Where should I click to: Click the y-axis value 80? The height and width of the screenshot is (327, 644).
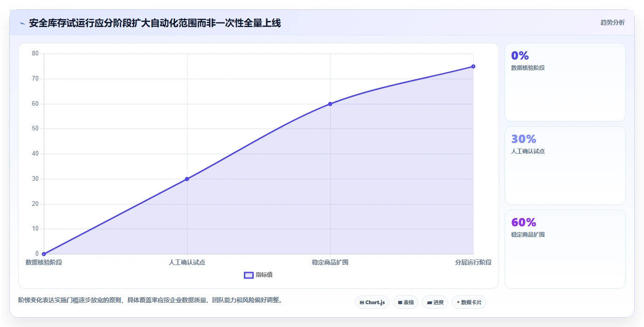(35, 54)
